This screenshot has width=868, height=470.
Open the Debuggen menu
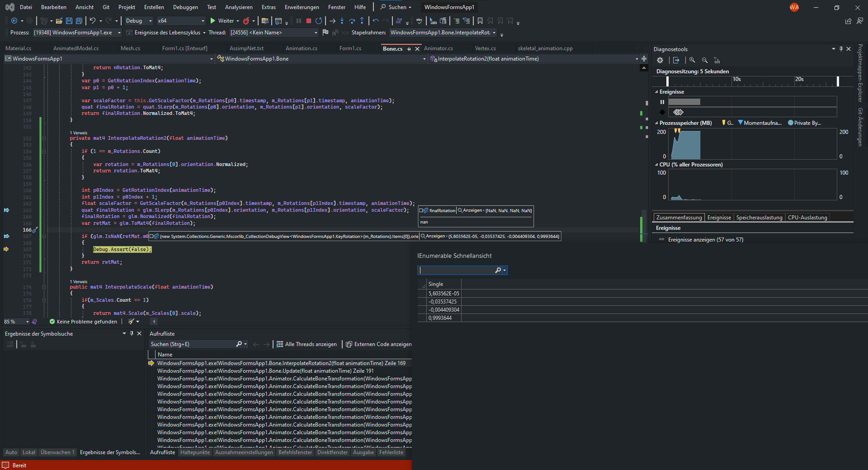(x=185, y=7)
